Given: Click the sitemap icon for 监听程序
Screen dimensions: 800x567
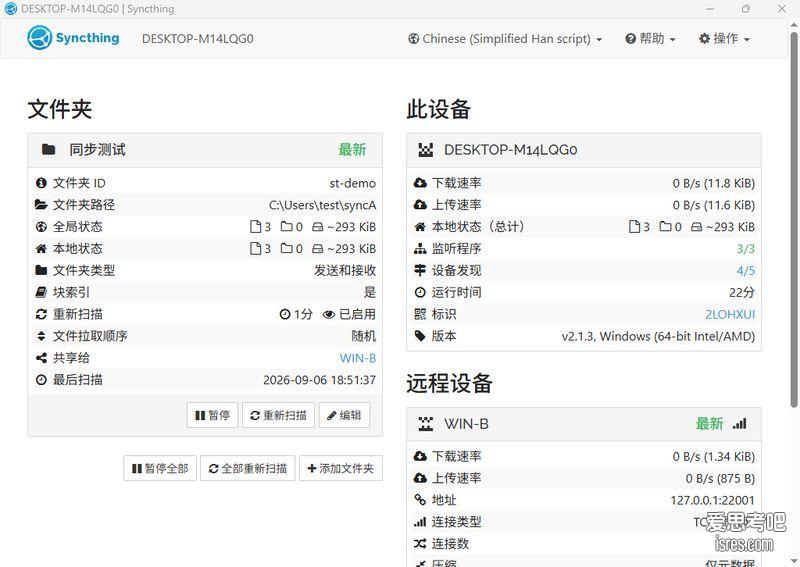Looking at the screenshot, I should click(420, 249).
